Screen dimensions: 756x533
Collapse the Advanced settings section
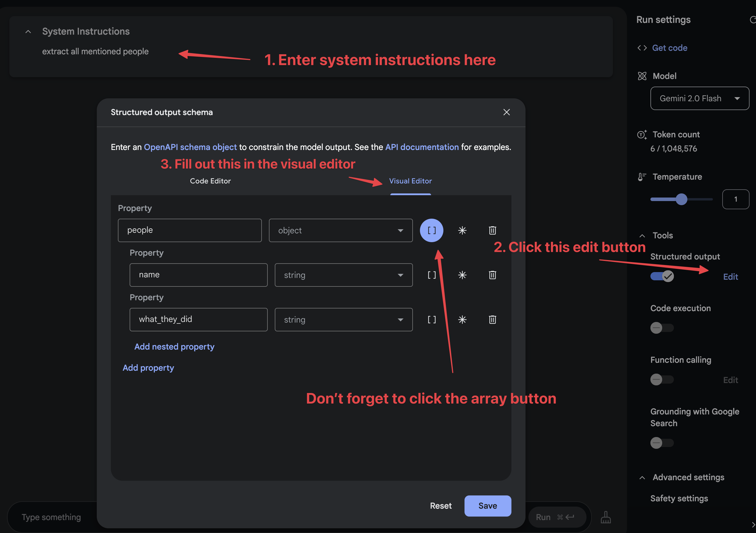click(x=642, y=478)
